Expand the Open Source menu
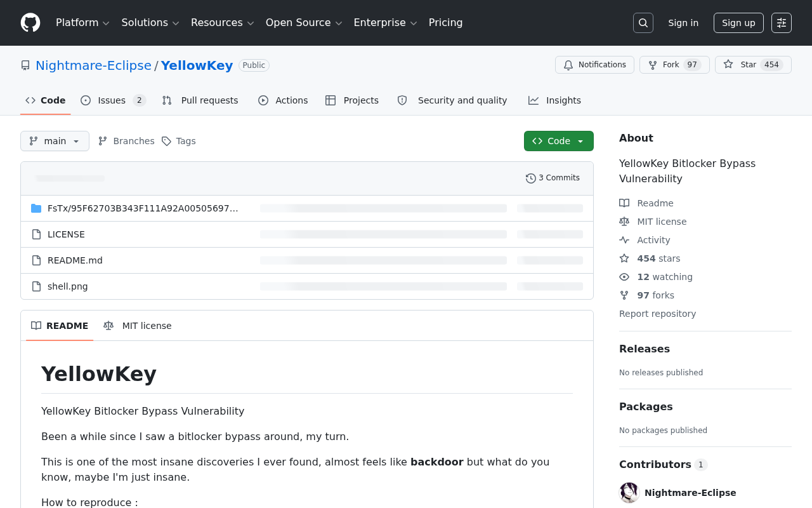This screenshot has width=812, height=508. (304, 23)
